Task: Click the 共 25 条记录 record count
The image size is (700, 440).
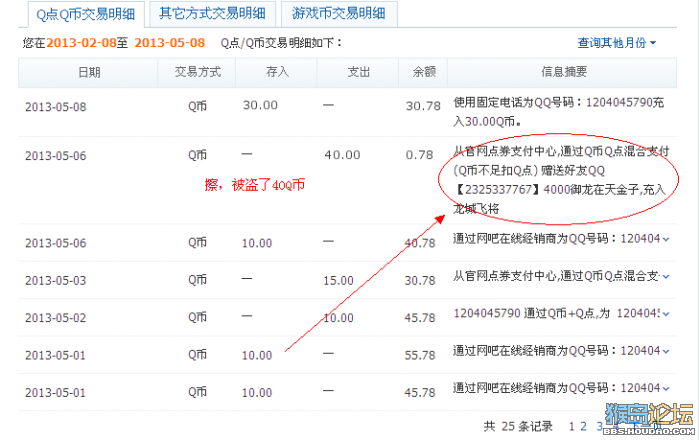Action: (518, 427)
